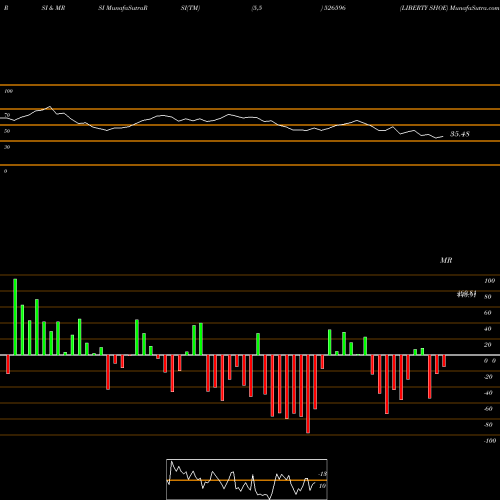Click the longest red histogram bar
This screenshot has width=500, height=500.
(x=308, y=394)
